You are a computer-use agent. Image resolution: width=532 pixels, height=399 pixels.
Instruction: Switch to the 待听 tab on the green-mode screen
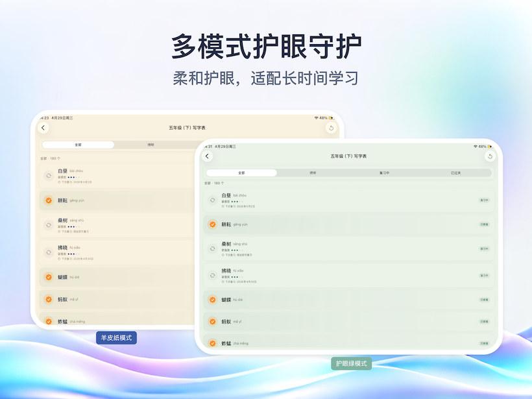click(313, 173)
